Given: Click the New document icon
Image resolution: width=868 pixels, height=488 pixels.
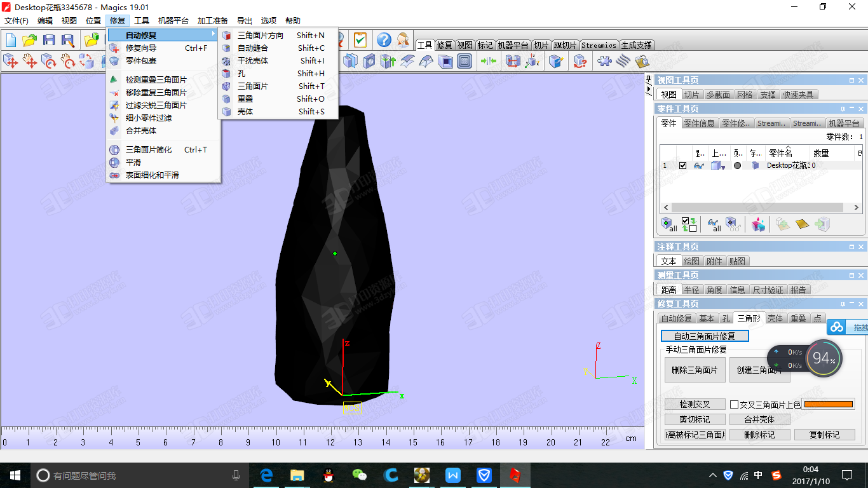Looking at the screenshot, I should 11,41.
